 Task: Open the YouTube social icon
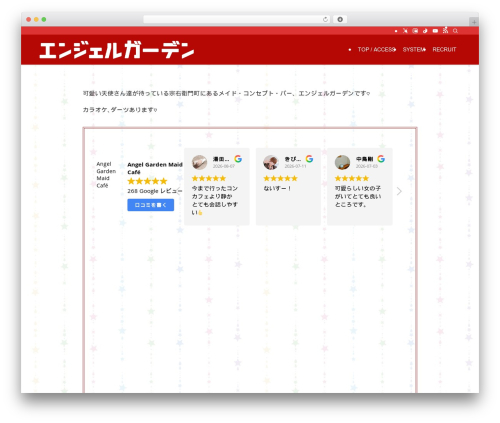pos(435,31)
